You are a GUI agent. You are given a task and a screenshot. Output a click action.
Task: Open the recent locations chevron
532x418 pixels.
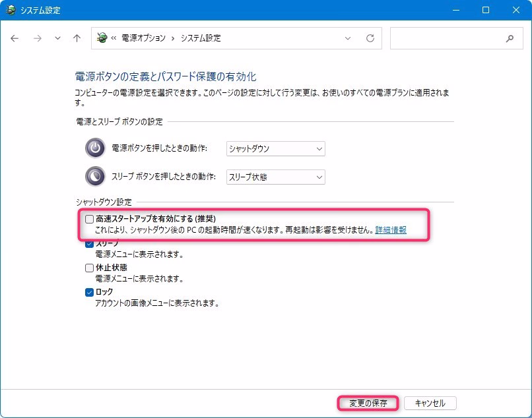tap(57, 38)
